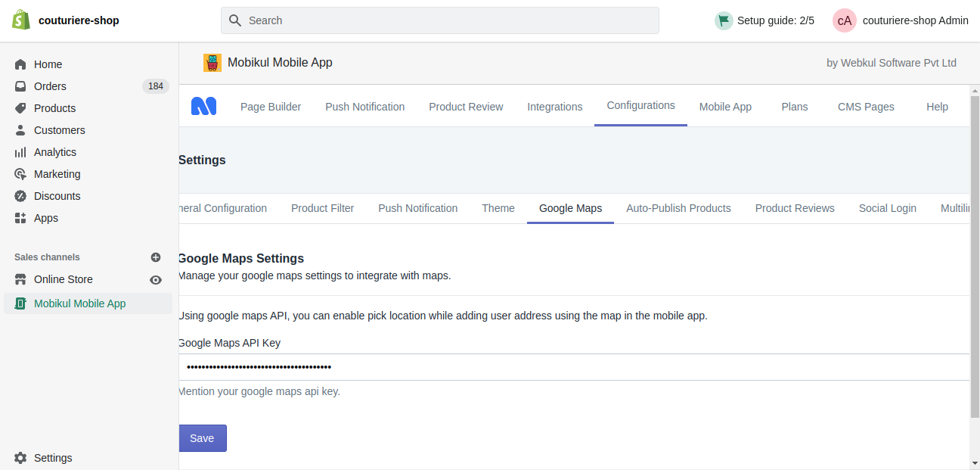Switch to the Integrations tab
Screen dimensions: 980x470
[555, 107]
